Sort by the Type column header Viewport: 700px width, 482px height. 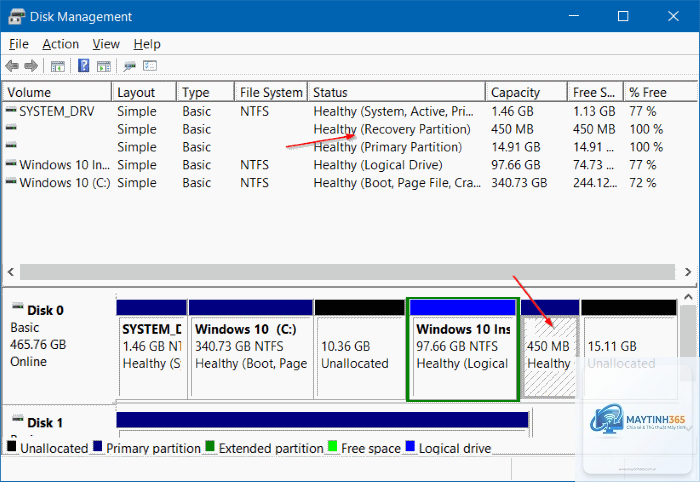[205, 92]
